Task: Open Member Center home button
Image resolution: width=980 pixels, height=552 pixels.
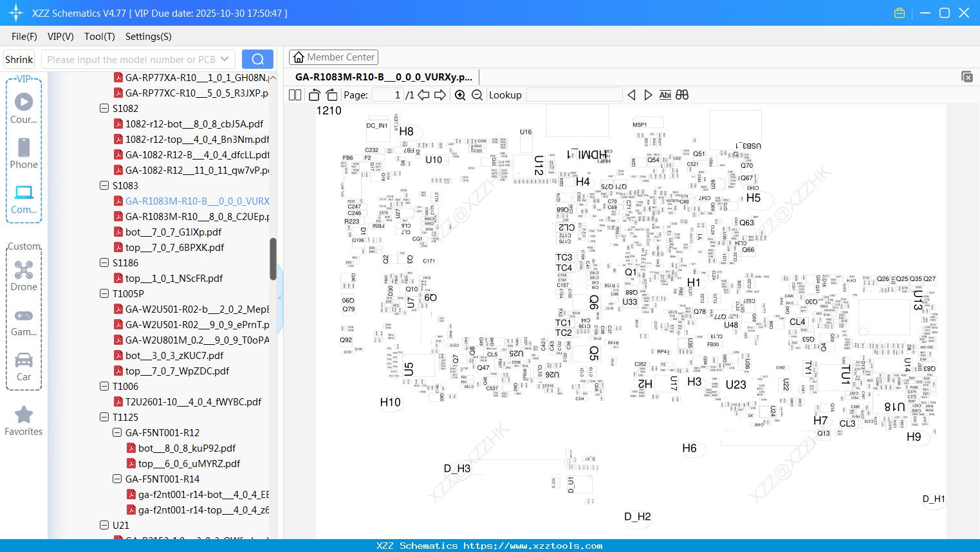Action: (333, 57)
